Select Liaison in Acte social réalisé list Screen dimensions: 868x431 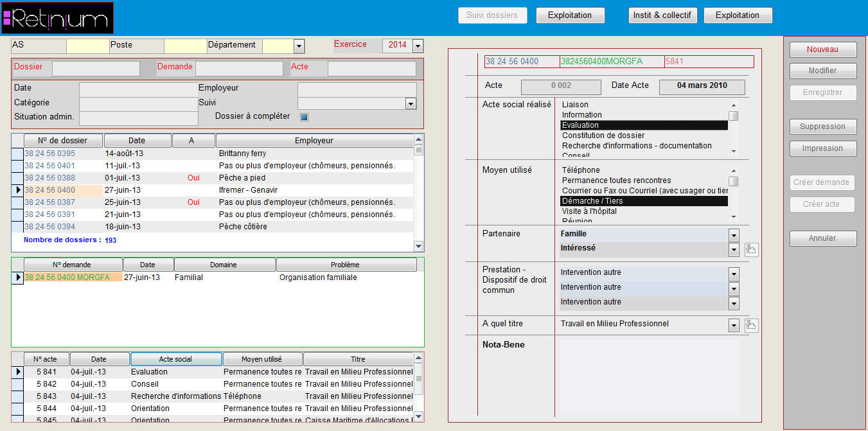tap(644, 105)
